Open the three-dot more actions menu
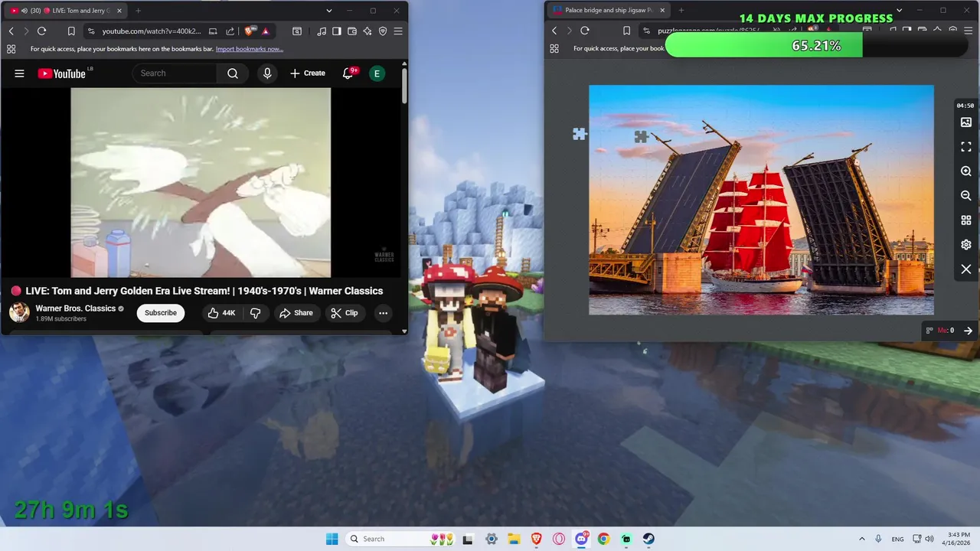Screen dimensions: 980x551 [x=383, y=313]
